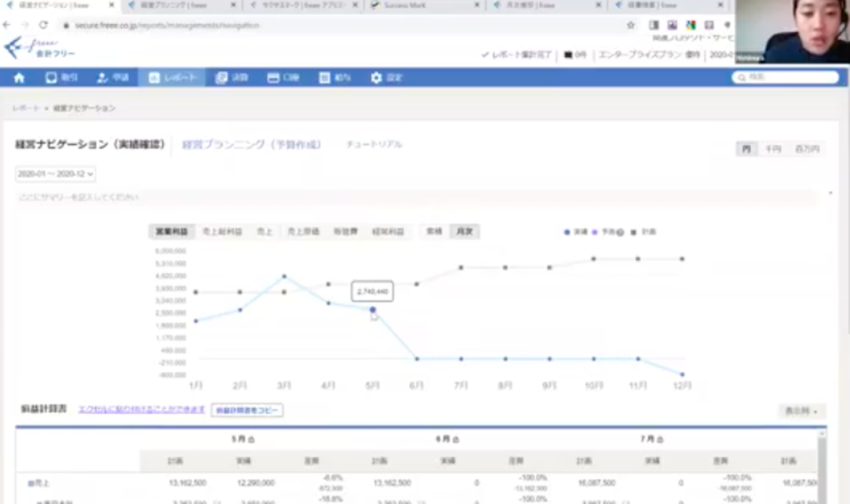Close the Success Mark browser tab
The width and height of the screenshot is (850, 504).
click(477, 5)
